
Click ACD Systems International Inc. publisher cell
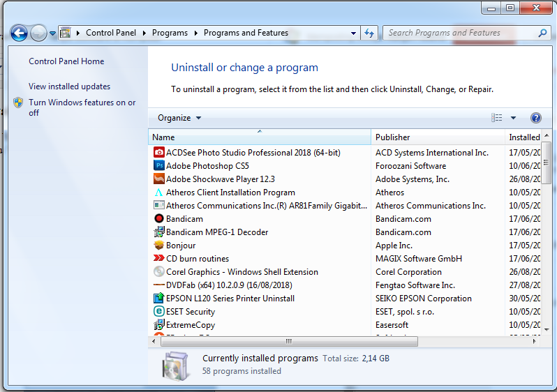(x=432, y=153)
